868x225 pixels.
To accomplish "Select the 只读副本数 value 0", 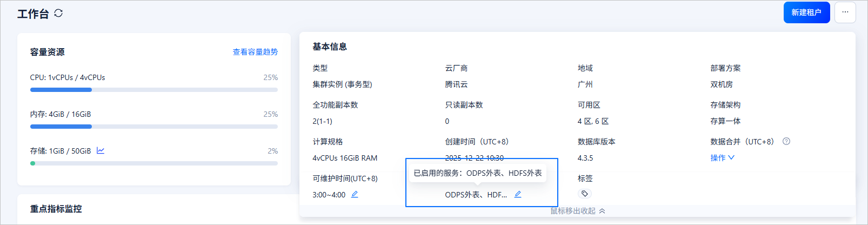I will 447,121.
